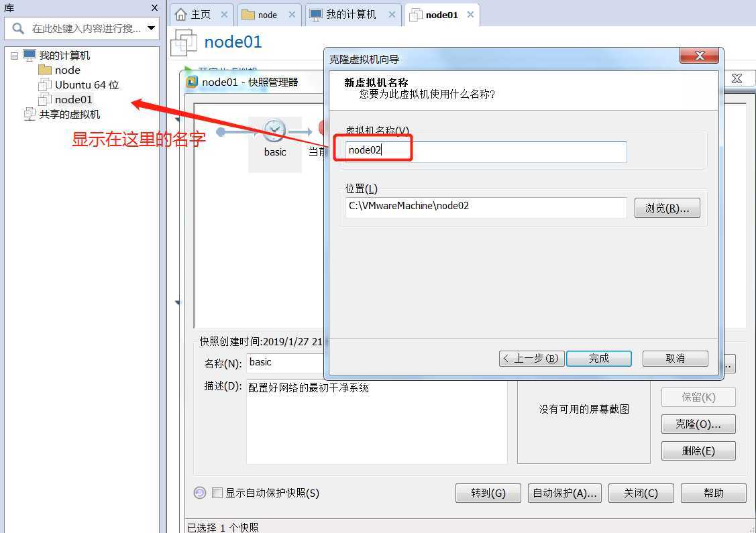The height and width of the screenshot is (533, 756).
Task: Close the 主页 tab
Action: 224,15
